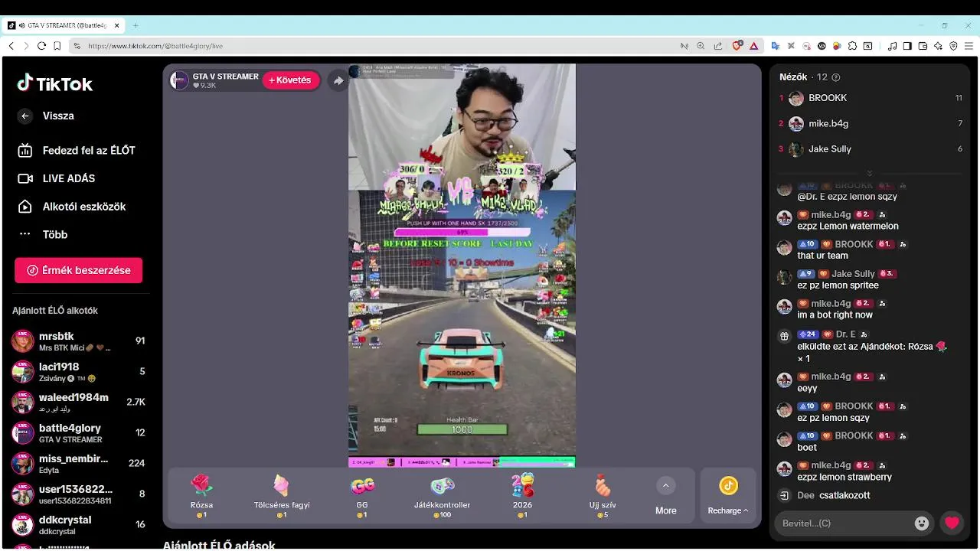This screenshot has height=551, width=980.
Task: Click miss_nembir live avatar
Action: pos(22,464)
